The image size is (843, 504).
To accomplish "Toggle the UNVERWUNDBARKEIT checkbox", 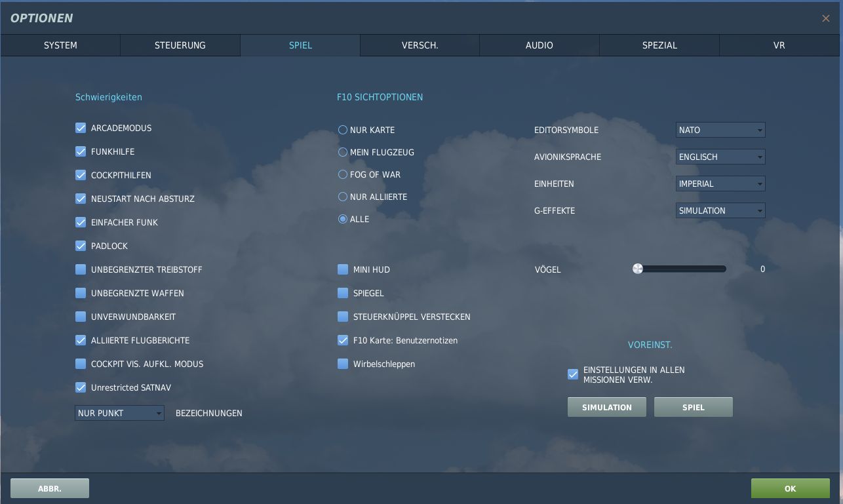I will (81, 317).
